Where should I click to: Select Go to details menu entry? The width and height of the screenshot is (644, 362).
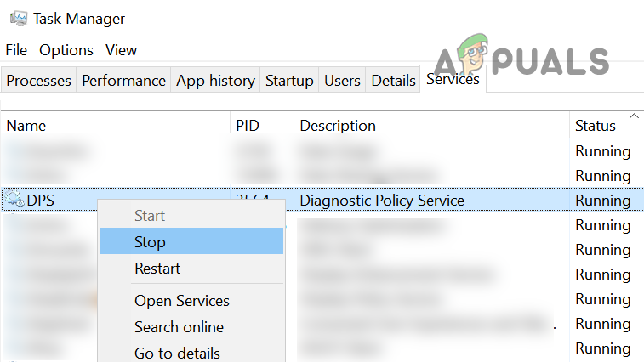pos(177,353)
